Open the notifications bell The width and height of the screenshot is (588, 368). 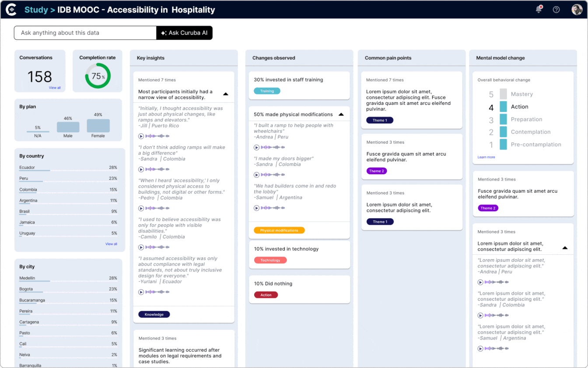click(x=539, y=9)
